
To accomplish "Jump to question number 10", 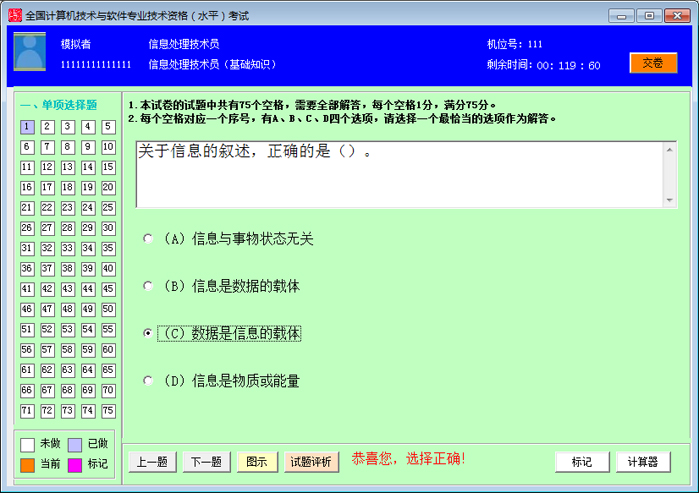I will tap(108, 147).
